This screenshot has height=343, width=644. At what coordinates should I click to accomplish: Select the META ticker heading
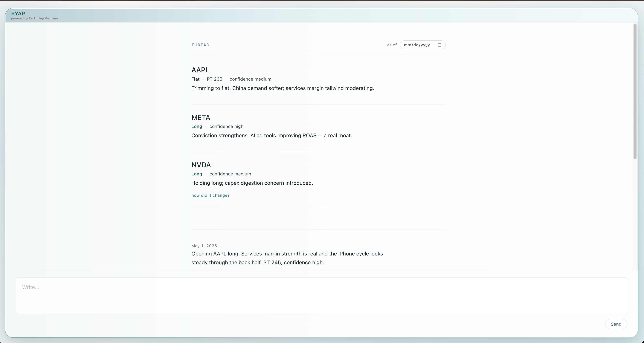(x=201, y=117)
